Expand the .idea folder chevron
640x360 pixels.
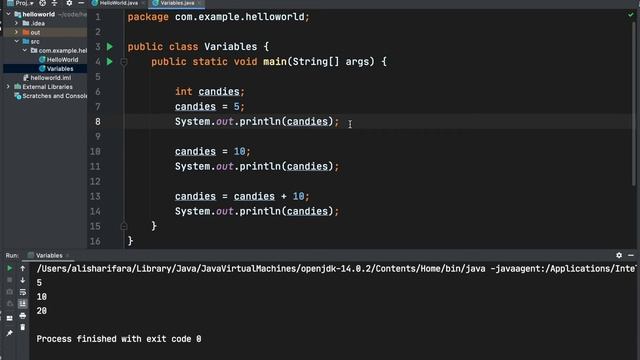click(x=17, y=23)
